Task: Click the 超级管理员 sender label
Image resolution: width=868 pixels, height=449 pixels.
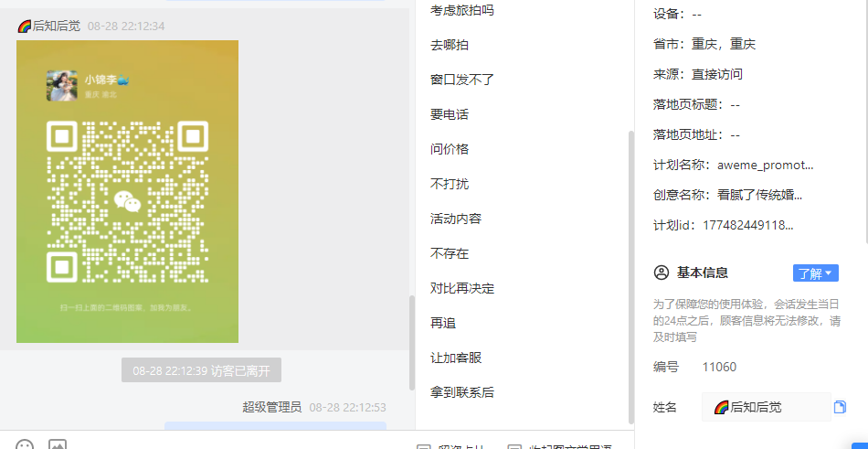Action: (271, 408)
